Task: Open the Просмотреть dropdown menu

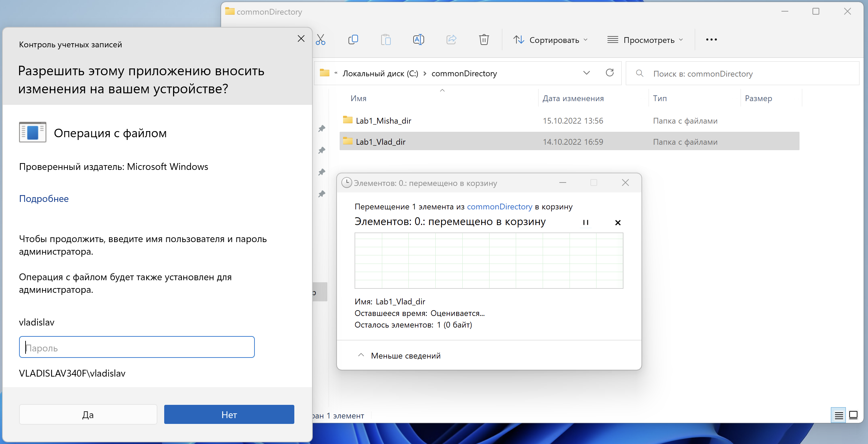Action: click(645, 40)
